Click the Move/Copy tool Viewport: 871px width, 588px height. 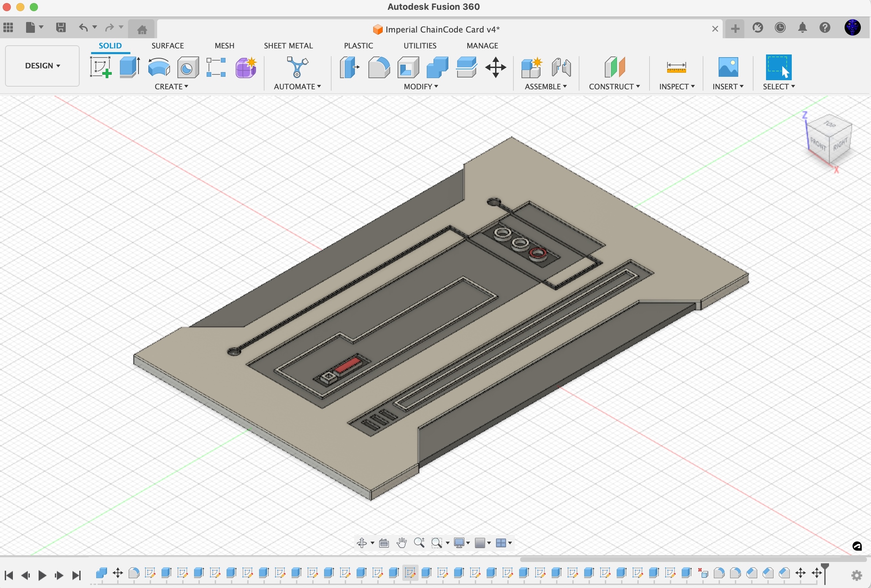coord(496,67)
